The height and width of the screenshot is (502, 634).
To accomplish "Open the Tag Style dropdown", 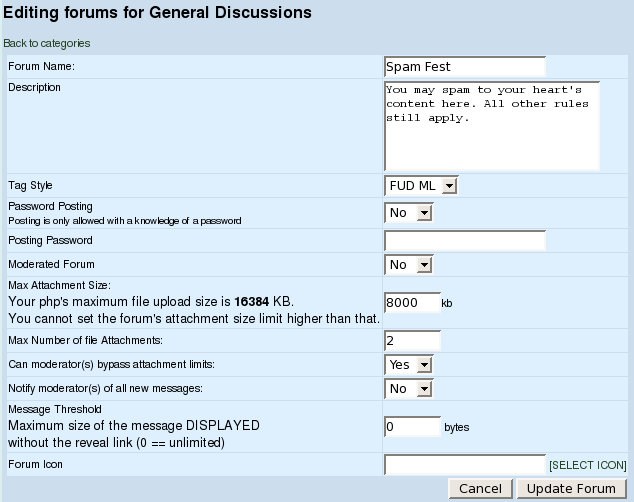I will (x=421, y=186).
